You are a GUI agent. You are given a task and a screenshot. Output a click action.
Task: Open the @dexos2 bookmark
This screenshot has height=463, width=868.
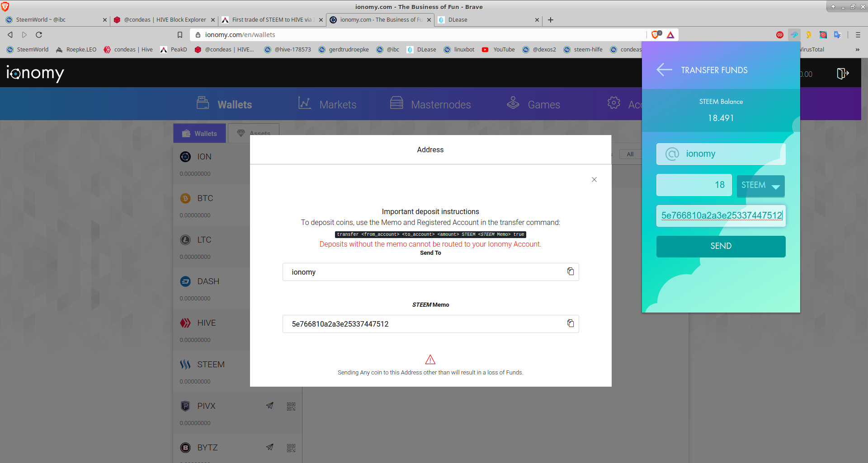click(x=539, y=50)
